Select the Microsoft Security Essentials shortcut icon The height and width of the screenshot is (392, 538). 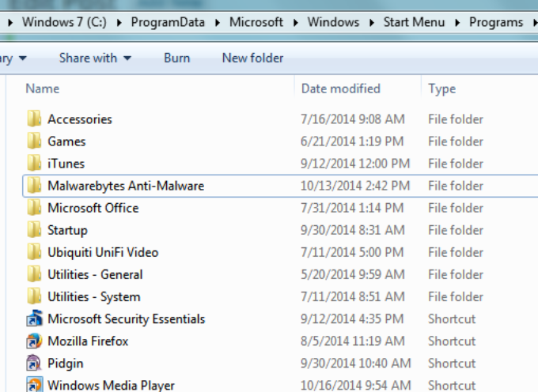tap(34, 318)
